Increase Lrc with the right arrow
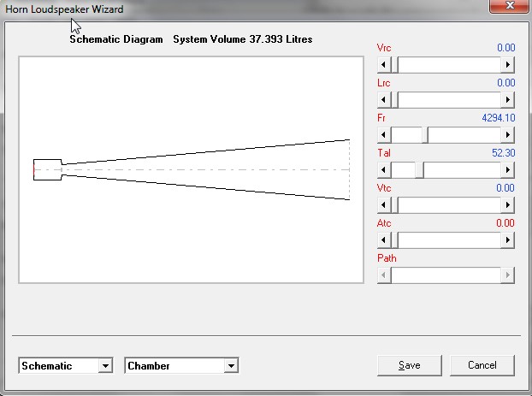This screenshot has height=396, width=532. [x=507, y=100]
